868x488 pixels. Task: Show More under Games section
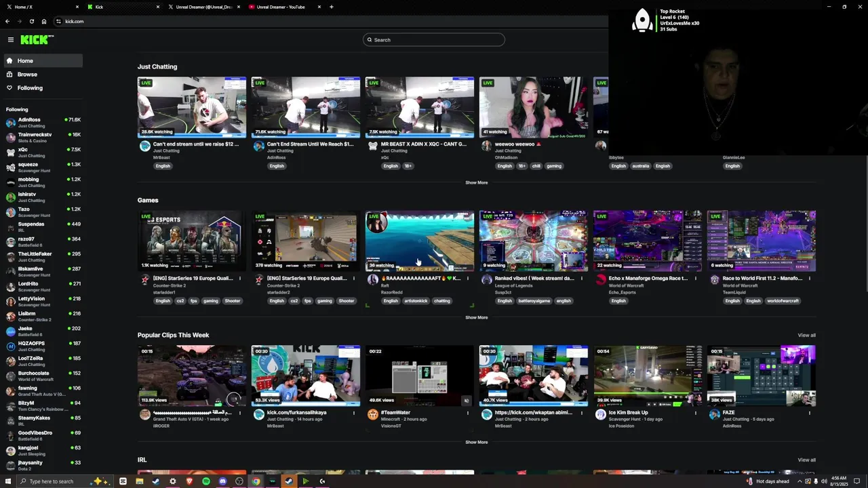pos(476,318)
